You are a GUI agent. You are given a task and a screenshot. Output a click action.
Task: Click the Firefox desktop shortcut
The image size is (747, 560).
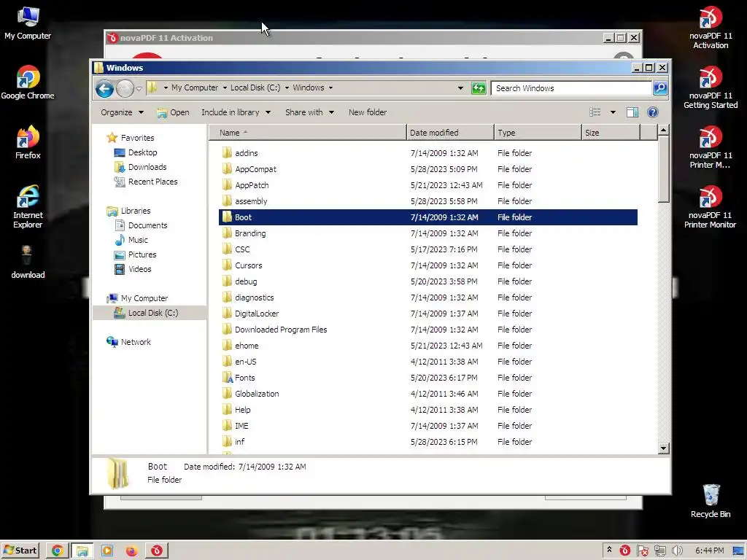[28, 143]
